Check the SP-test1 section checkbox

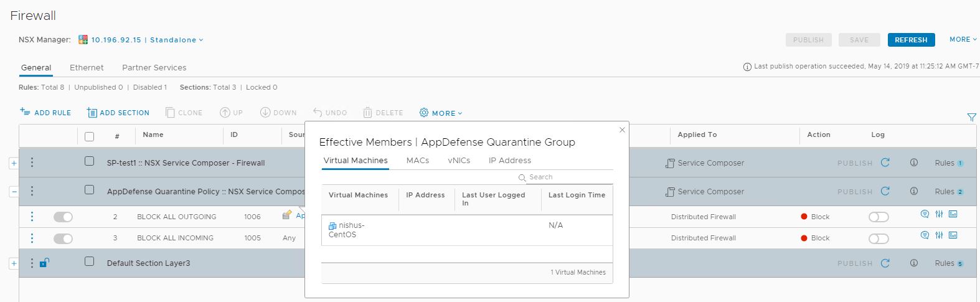89,161
